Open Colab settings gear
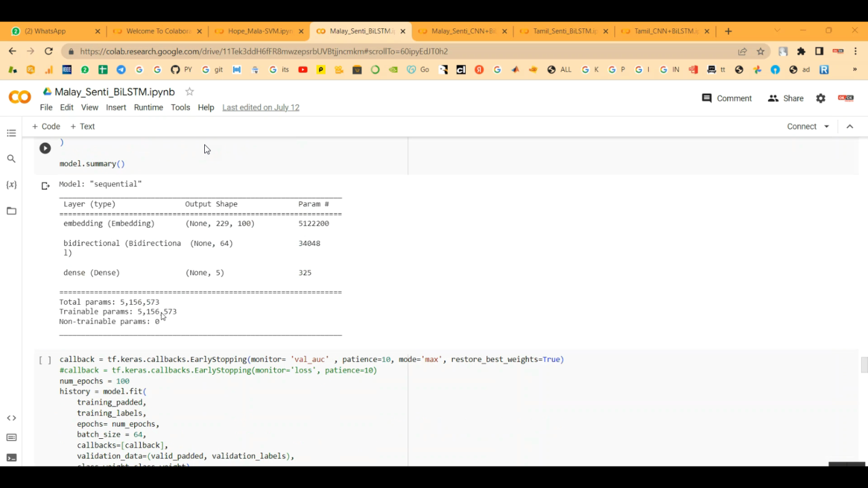Screen dimensions: 868x488 click(821, 98)
